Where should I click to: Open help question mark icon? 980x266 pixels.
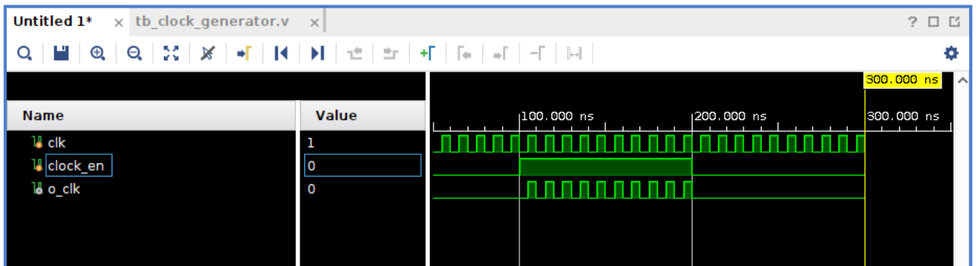click(x=913, y=22)
